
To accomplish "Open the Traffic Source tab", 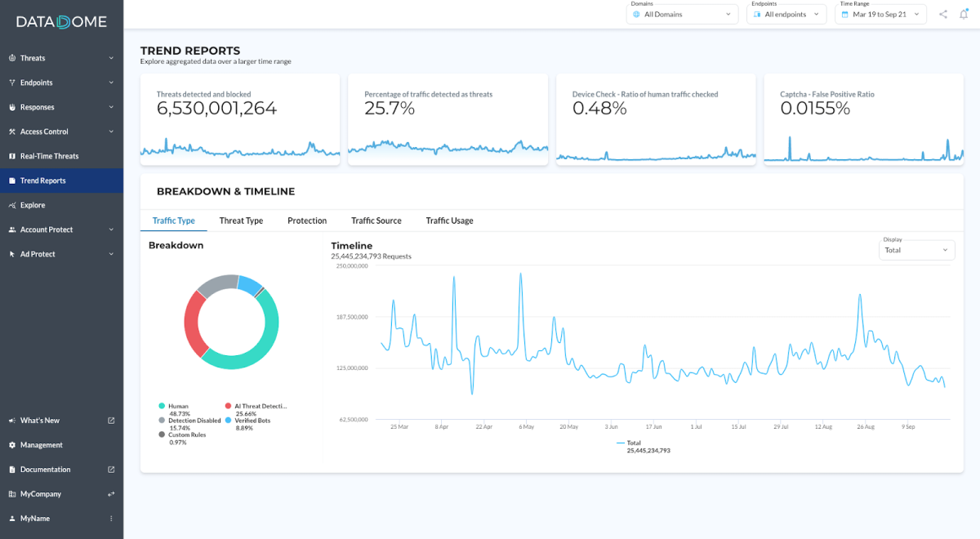I will click(x=376, y=220).
